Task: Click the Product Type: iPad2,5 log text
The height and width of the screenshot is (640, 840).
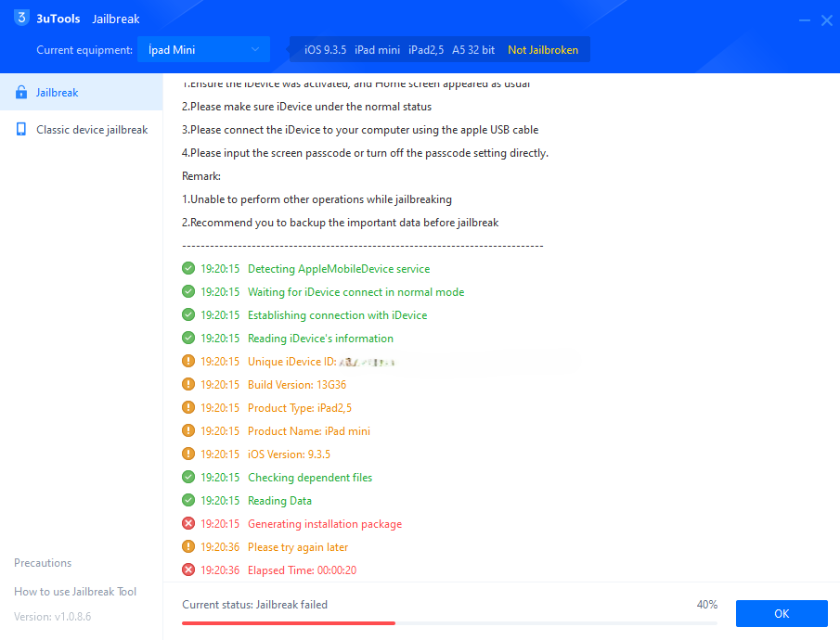Action: pyautogui.click(x=300, y=408)
